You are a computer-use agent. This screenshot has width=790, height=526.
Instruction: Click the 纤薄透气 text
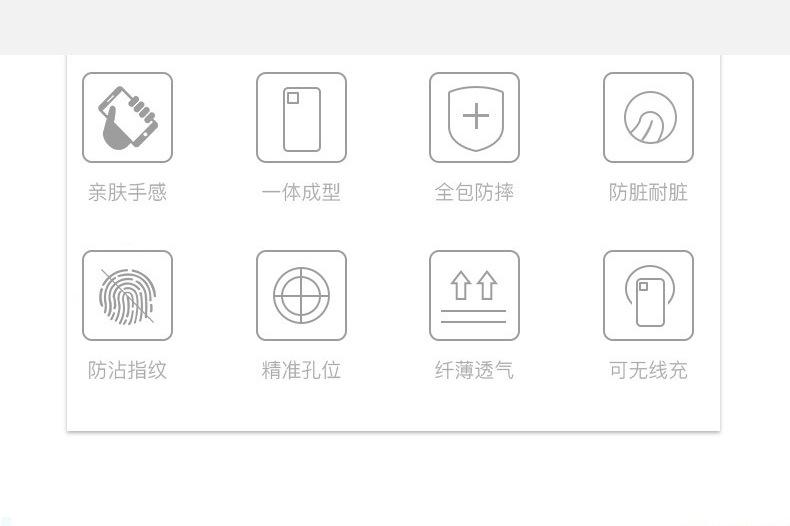475,370
